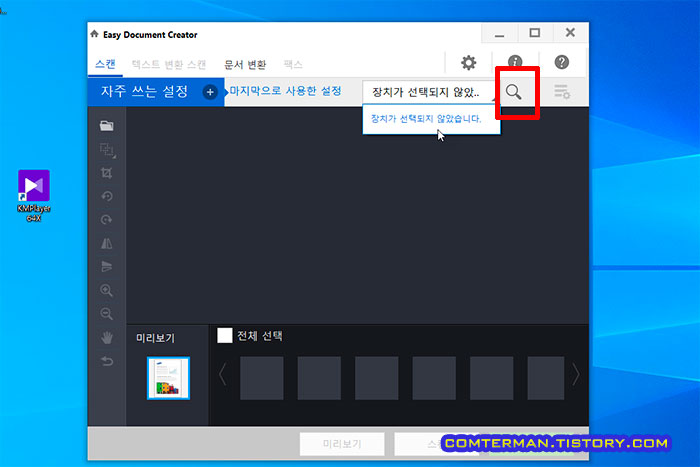Close the Easy Document Creator window
This screenshot has height=467, width=700.
point(570,33)
